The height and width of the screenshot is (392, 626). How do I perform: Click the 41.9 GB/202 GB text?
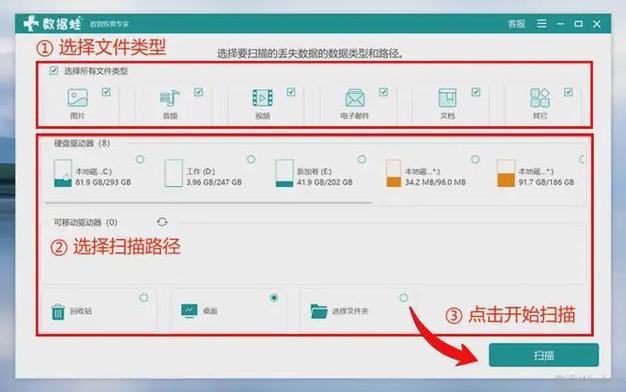click(x=325, y=182)
